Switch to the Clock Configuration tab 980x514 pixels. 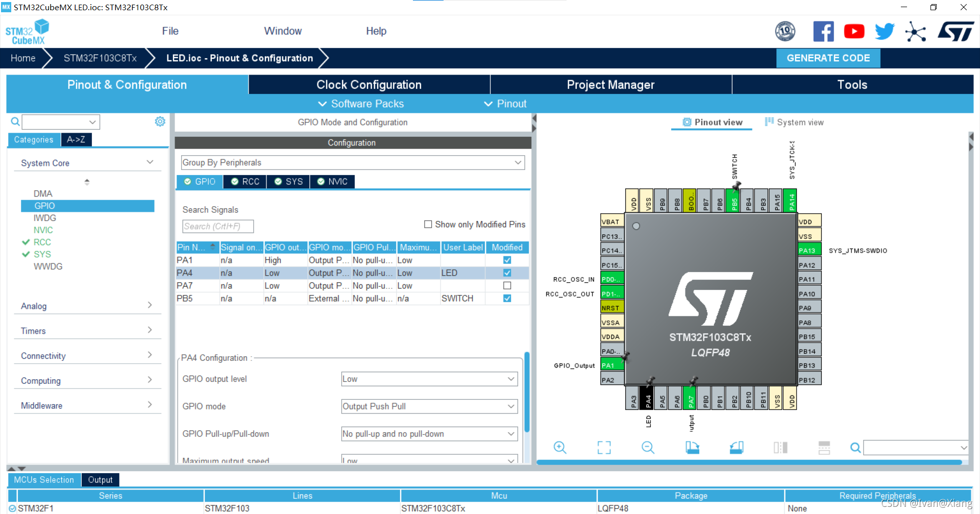(x=369, y=85)
